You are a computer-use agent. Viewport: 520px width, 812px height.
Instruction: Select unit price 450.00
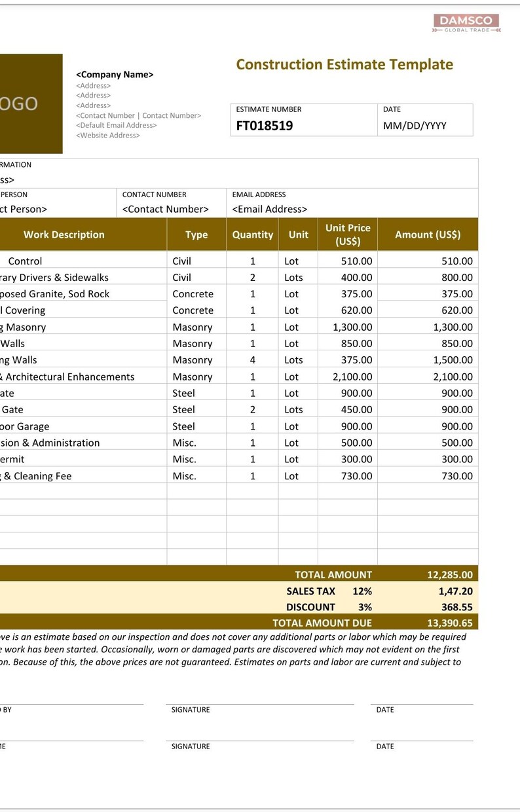pyautogui.click(x=356, y=410)
